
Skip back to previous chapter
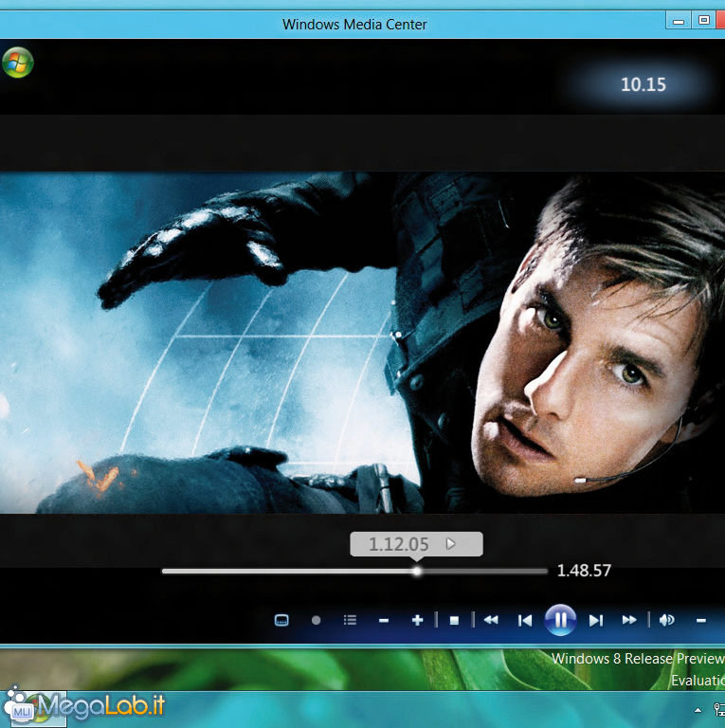tap(525, 620)
